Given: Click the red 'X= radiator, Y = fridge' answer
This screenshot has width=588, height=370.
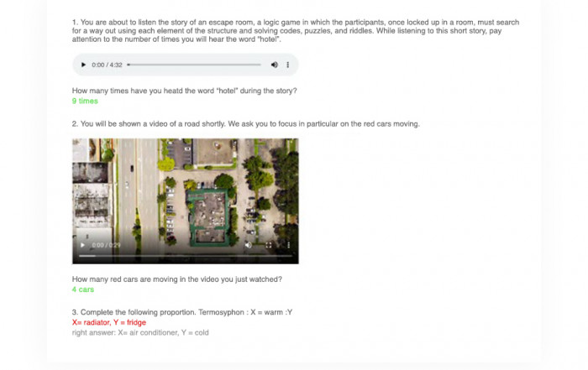Looking at the screenshot, I should click(x=109, y=322).
